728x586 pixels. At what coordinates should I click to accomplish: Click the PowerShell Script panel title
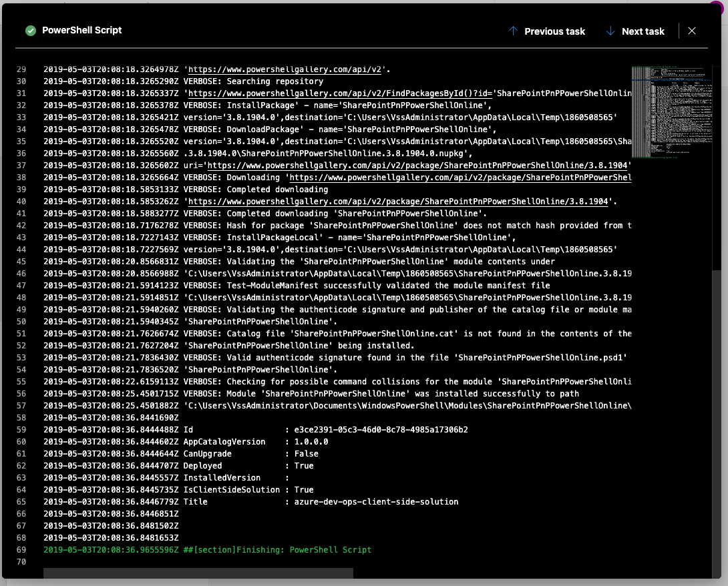[81, 30]
